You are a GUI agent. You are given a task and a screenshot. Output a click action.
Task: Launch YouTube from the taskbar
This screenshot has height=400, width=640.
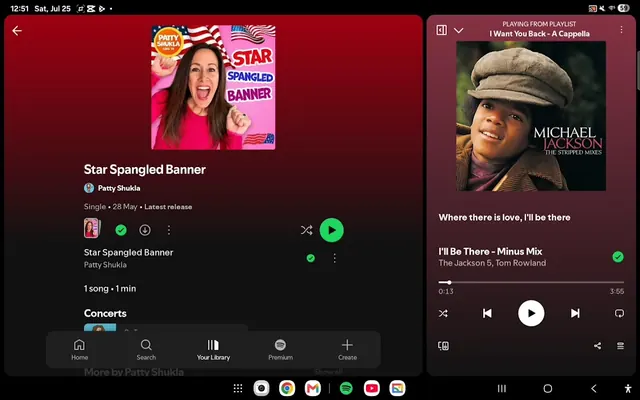point(372,388)
